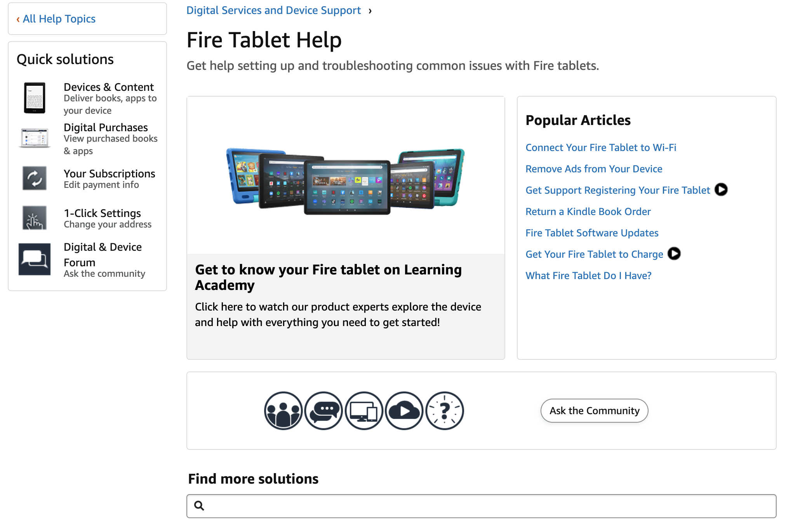
Task: Open Connect Your Fire Tablet to Wi-Fi article
Action: click(601, 147)
